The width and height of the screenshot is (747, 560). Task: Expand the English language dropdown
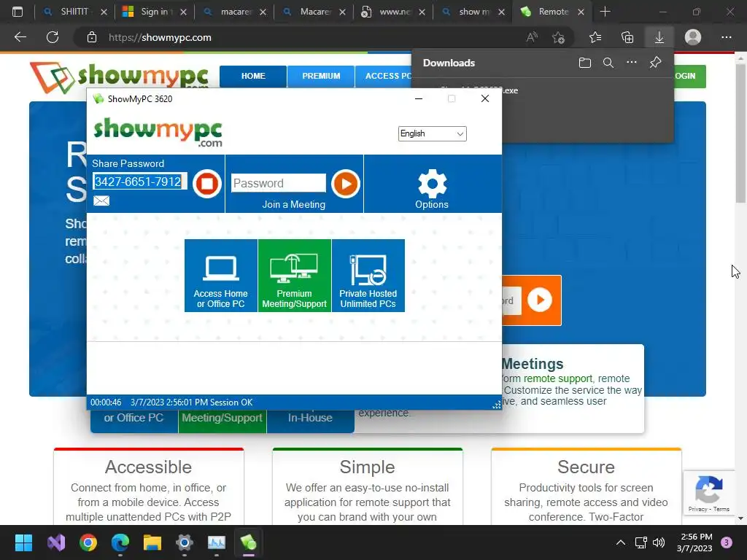(x=432, y=133)
